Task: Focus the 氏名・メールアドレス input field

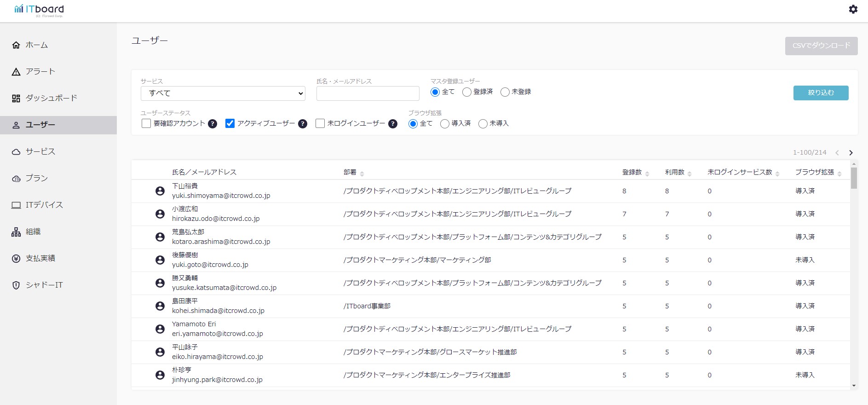Action: pyautogui.click(x=368, y=93)
